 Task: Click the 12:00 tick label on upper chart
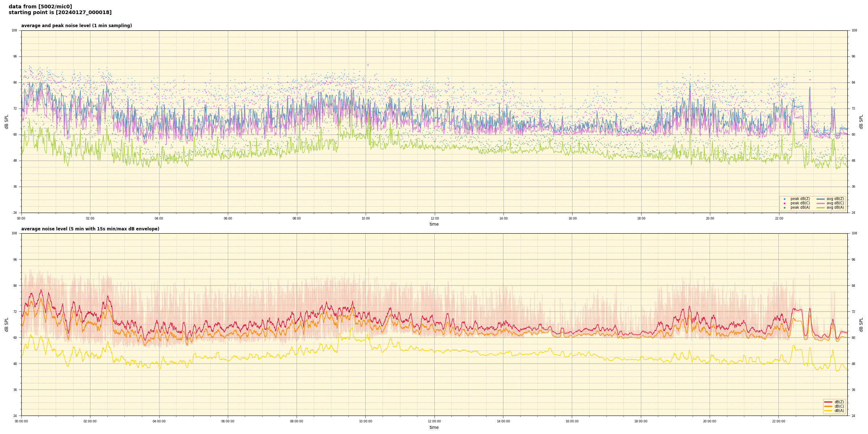[434, 218]
